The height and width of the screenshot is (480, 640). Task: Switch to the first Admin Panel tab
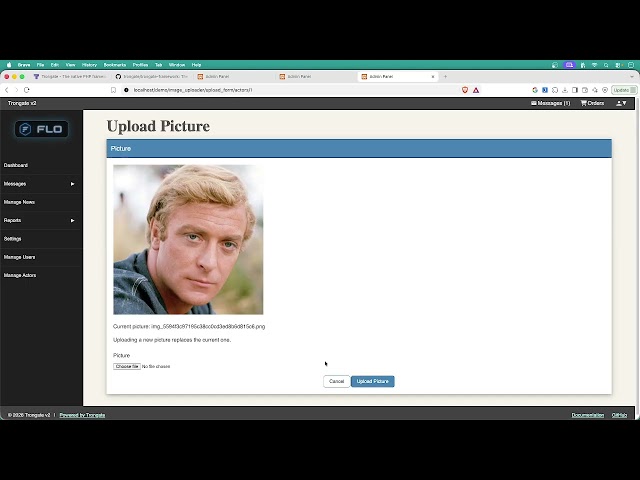tap(233, 76)
